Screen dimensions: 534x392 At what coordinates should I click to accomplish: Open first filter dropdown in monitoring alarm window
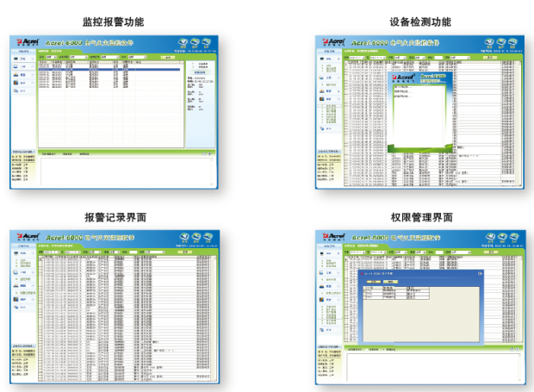point(50,56)
